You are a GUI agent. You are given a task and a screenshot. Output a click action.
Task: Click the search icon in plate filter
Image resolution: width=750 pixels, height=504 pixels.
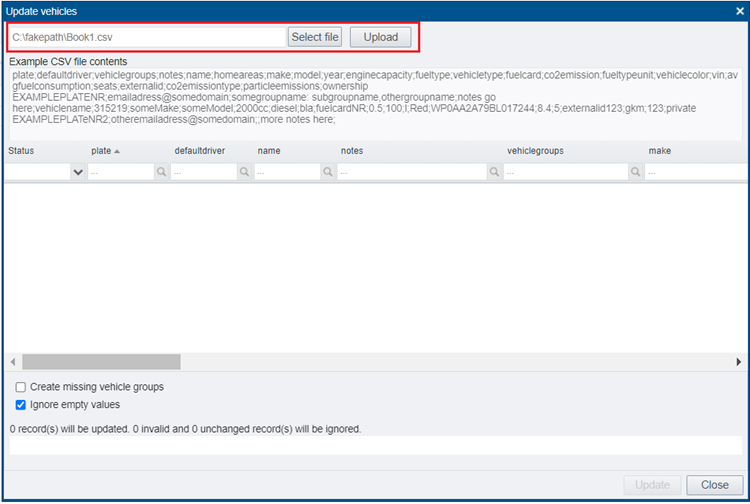161,172
